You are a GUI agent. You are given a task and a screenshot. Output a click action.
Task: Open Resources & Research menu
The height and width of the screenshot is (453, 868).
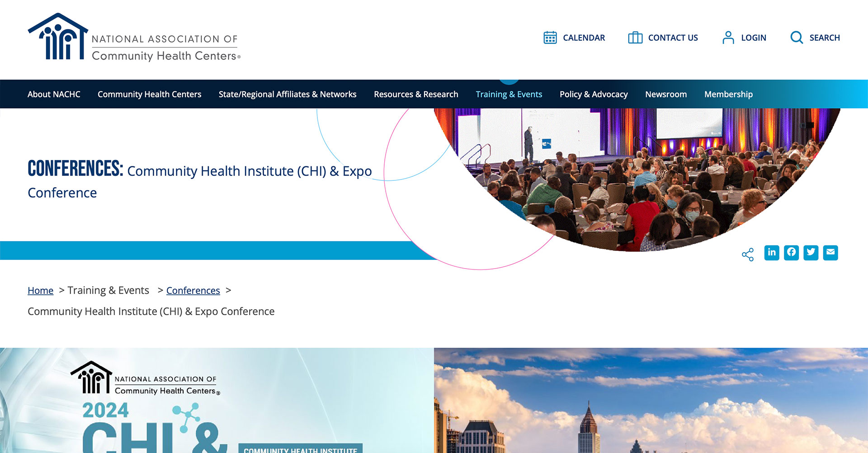pos(416,94)
